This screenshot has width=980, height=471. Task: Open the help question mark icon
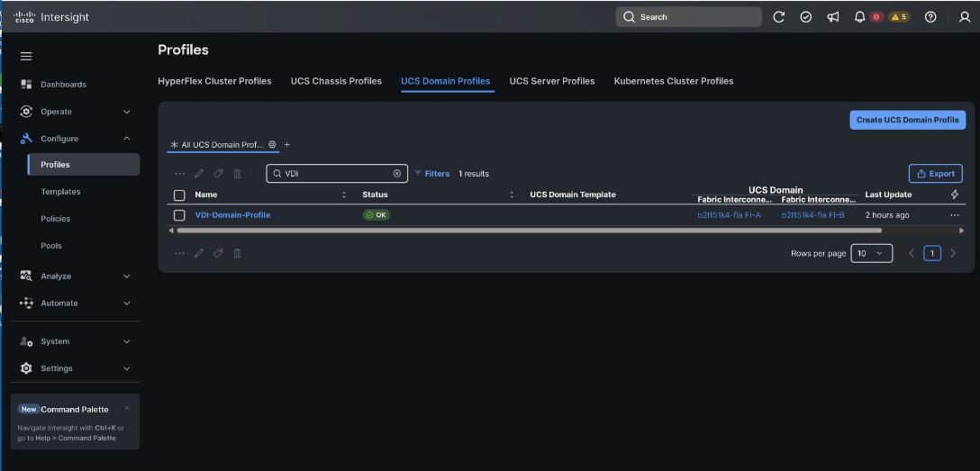point(930,17)
